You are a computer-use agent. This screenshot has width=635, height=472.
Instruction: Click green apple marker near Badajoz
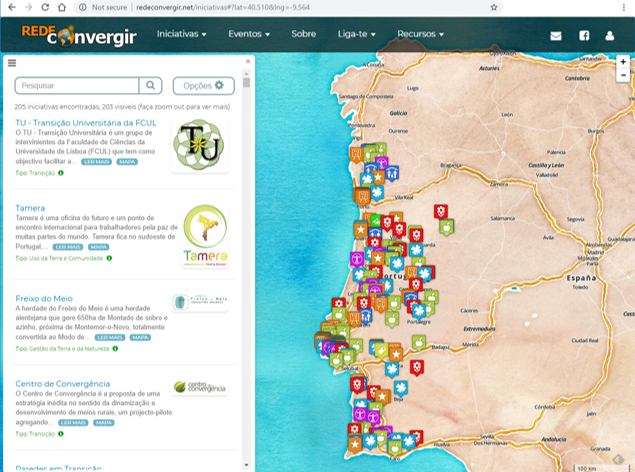coord(419,342)
